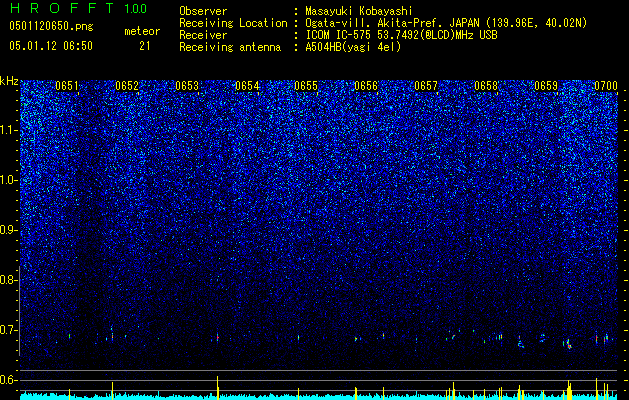Click the 0.8 frequency axis label

pyautogui.click(x=8, y=280)
